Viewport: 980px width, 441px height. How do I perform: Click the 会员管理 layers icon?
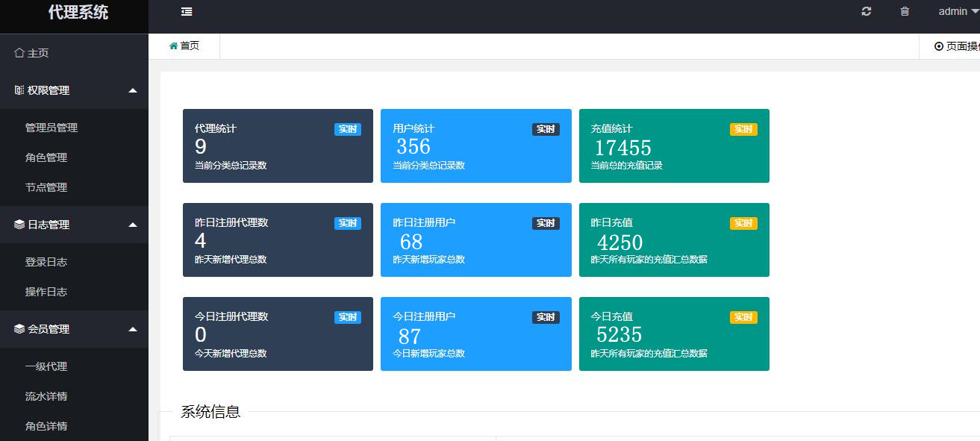coord(19,329)
